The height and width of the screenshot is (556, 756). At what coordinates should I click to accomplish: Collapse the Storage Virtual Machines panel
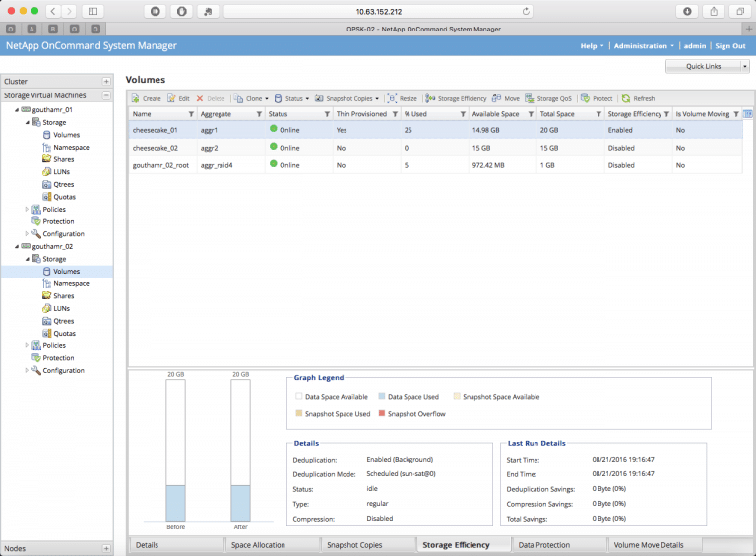pyautogui.click(x=106, y=95)
